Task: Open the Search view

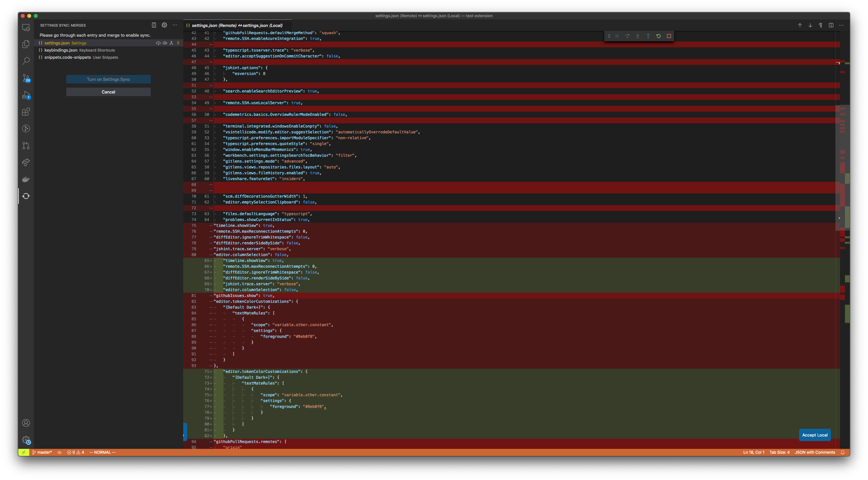Action: pyautogui.click(x=26, y=60)
